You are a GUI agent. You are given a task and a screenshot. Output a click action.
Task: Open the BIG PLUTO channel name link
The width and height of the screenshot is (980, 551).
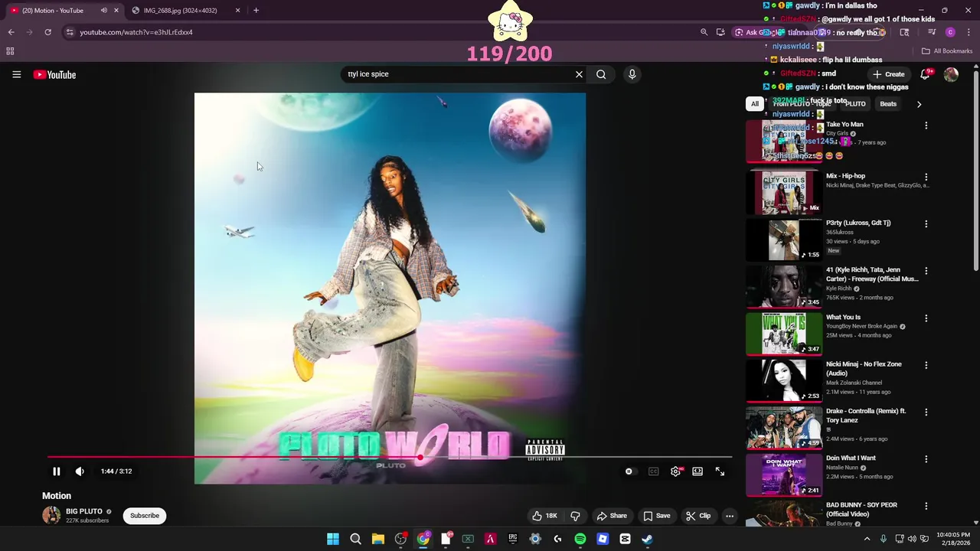(x=84, y=511)
